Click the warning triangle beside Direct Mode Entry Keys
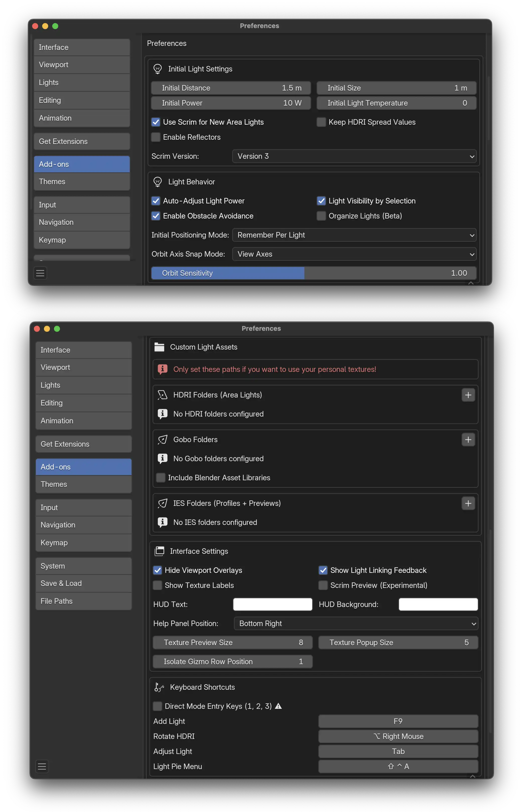520x812 pixels. point(278,706)
